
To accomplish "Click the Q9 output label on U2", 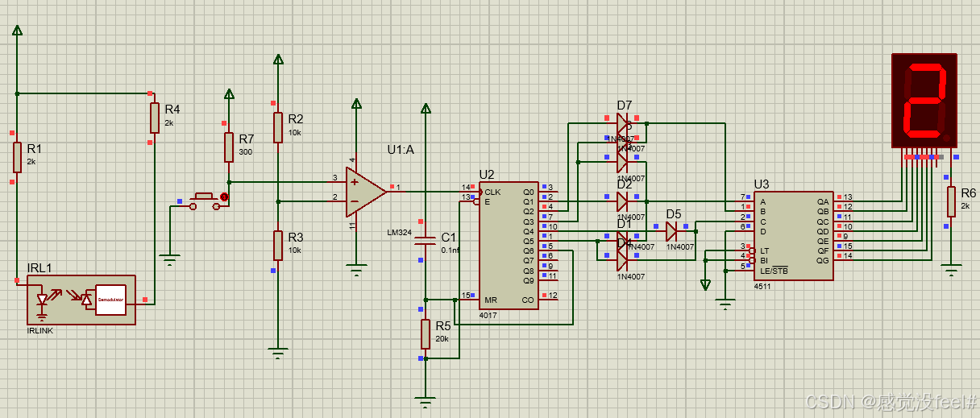I will [x=528, y=280].
